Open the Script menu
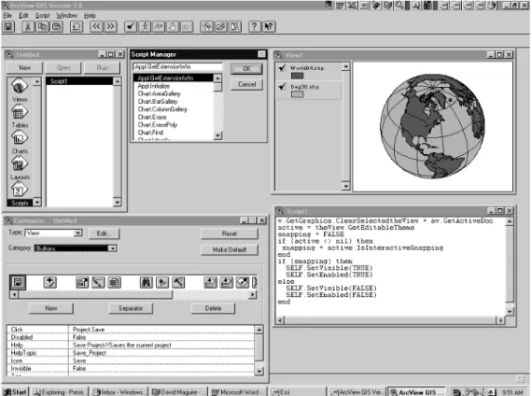 (x=42, y=15)
